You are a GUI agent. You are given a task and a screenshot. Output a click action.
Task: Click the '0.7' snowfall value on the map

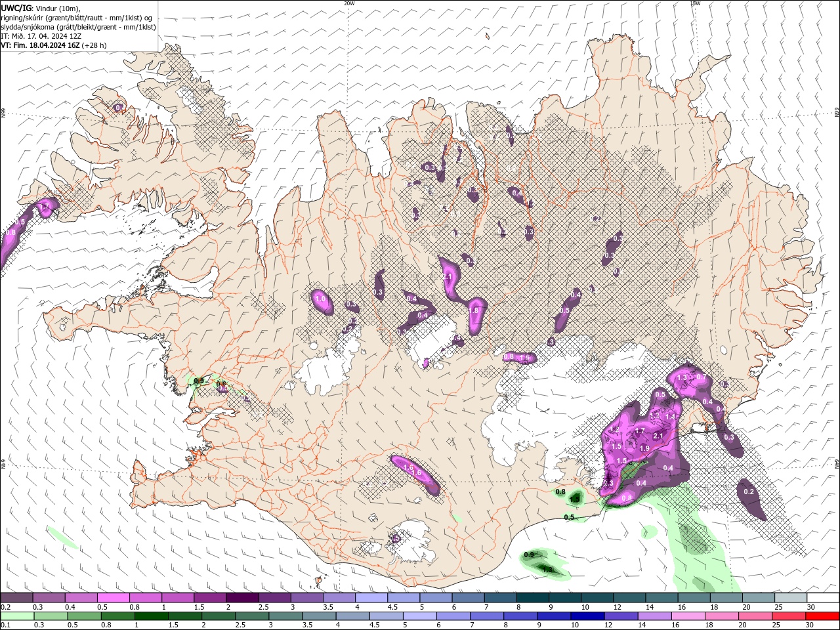701,377
